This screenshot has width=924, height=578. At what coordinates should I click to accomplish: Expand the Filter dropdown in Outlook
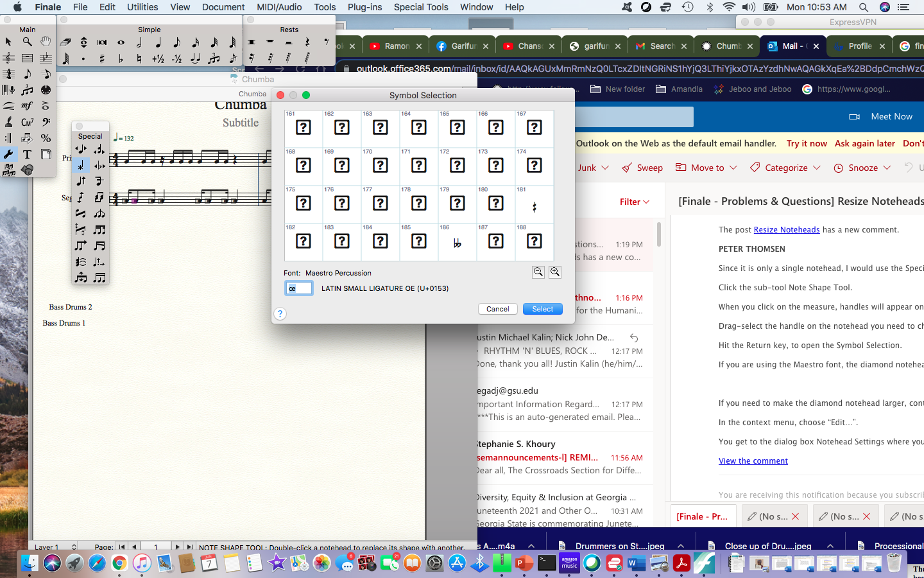point(635,202)
